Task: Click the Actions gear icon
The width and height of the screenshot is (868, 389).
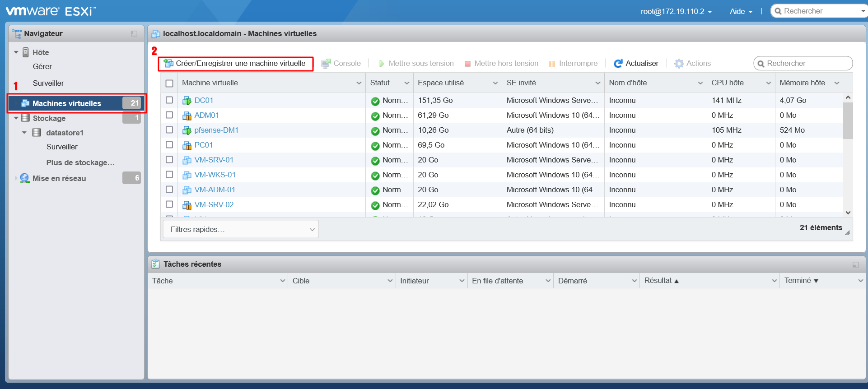Action: (679, 64)
